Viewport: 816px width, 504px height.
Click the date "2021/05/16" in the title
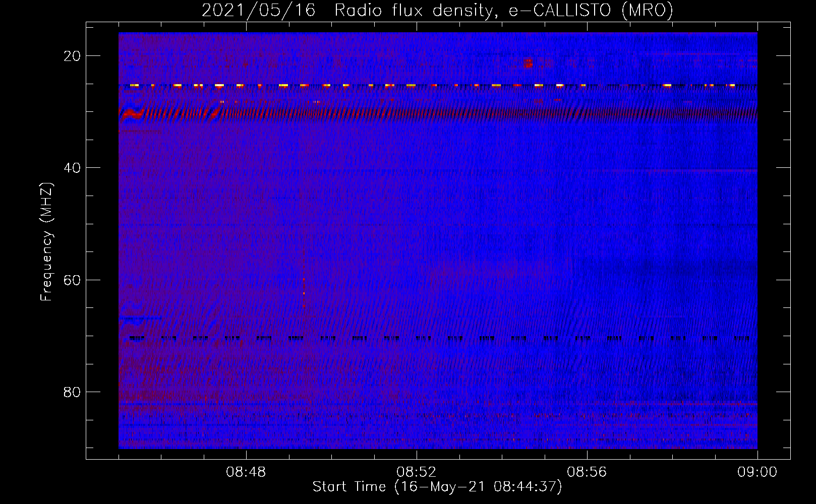[x=259, y=11]
